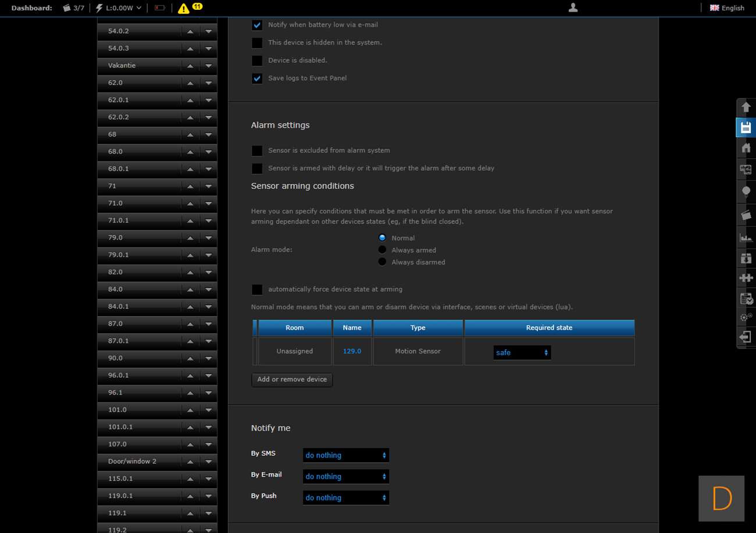This screenshot has height=533, width=756.
Task: Check 'Sensor is excluded from alarm system'
Action: pos(257,151)
